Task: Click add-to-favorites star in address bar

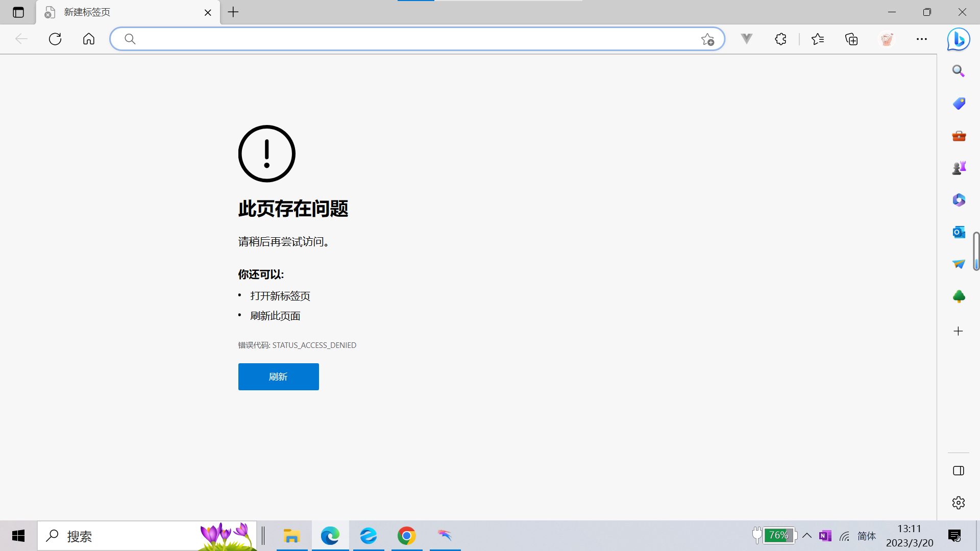Action: coord(707,39)
